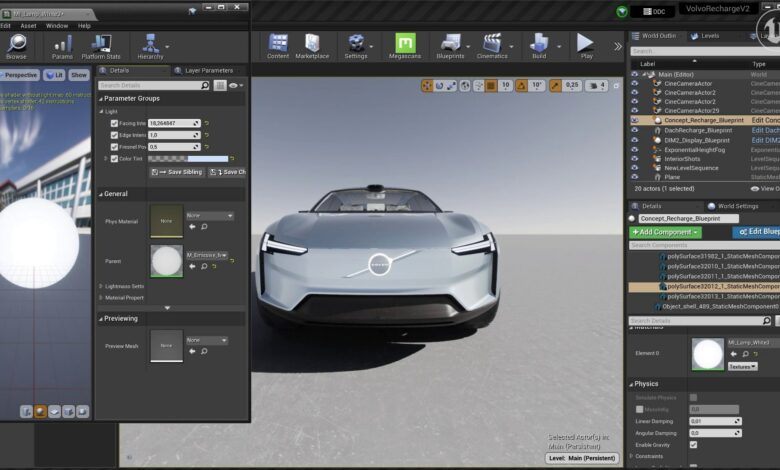Toggle rotation snapping in viewport toolbar
The image size is (780, 470).
point(521,86)
